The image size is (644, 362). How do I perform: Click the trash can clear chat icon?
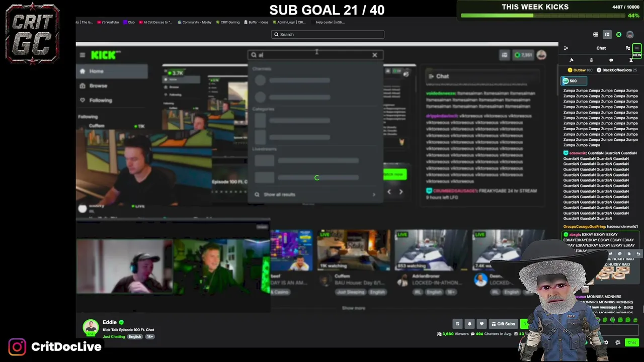591,60
